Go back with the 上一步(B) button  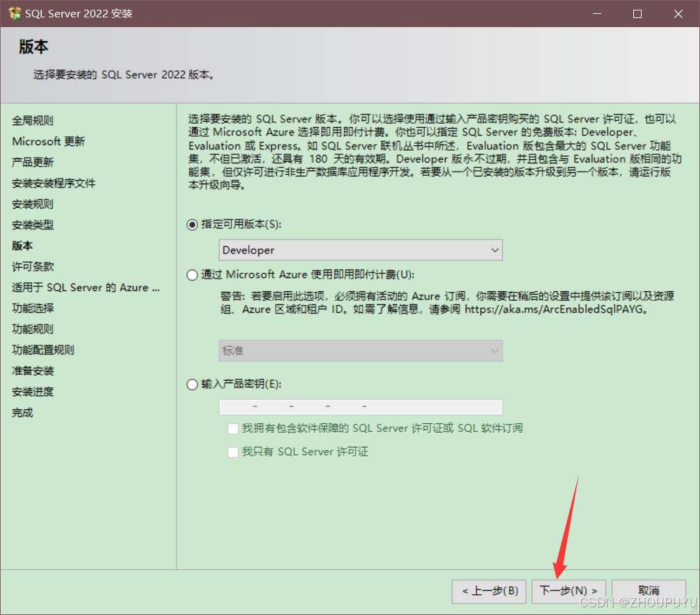(x=489, y=591)
